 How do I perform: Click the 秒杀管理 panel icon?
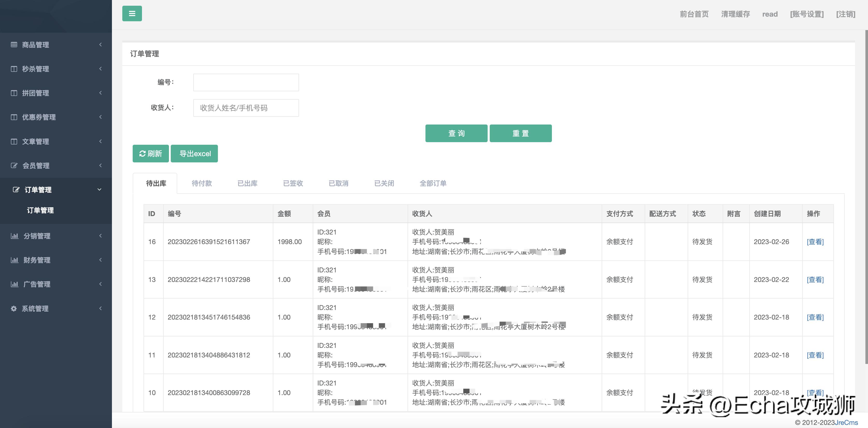14,69
